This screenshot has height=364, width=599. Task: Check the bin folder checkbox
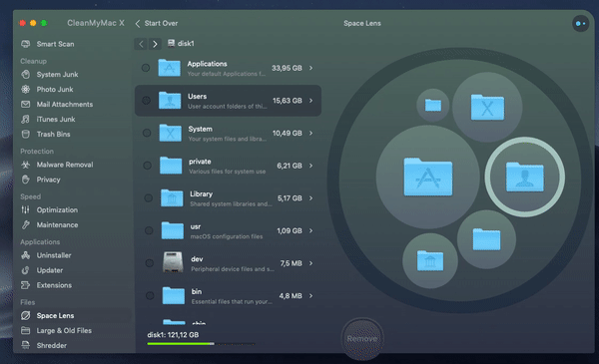[150, 296]
